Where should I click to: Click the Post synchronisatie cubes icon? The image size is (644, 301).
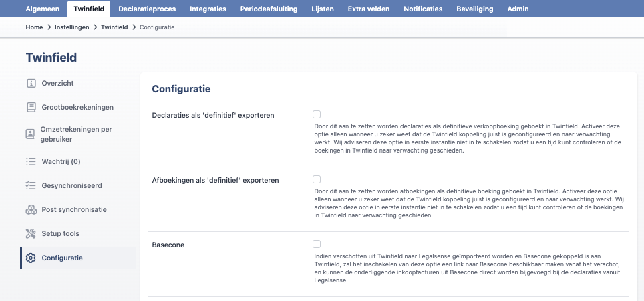[x=31, y=210]
